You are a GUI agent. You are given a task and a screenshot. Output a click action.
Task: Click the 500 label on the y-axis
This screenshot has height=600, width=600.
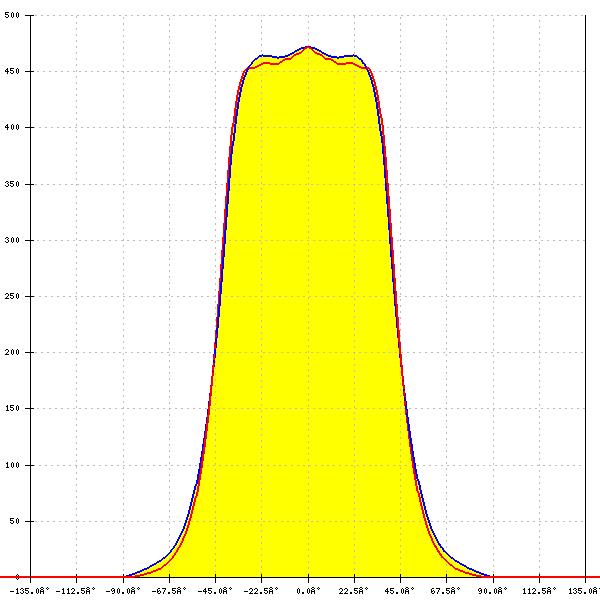pos(12,16)
